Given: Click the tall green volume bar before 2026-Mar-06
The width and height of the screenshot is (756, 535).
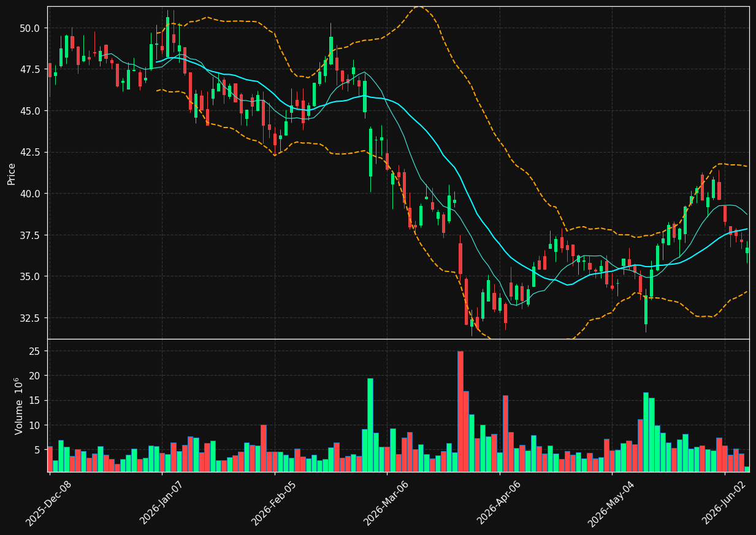Looking at the screenshot, I should click(x=370, y=425).
